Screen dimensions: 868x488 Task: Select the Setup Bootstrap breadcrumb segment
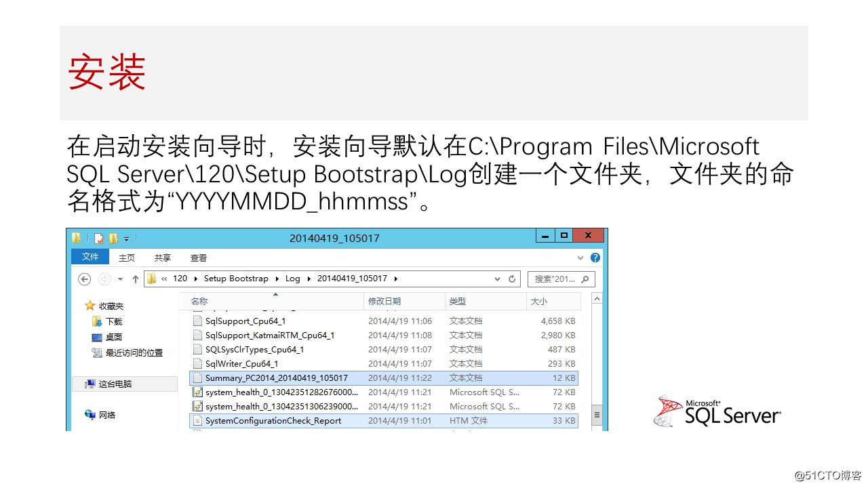point(236,279)
